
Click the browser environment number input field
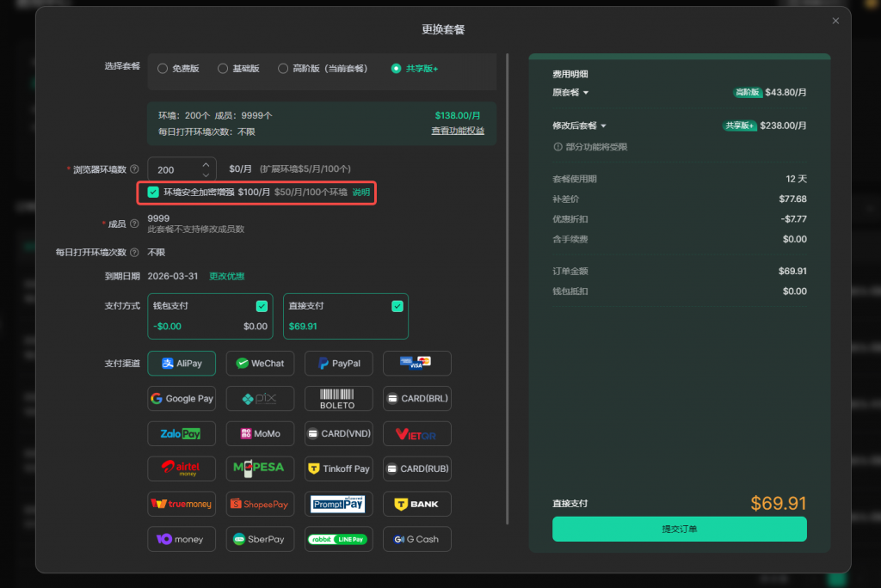pos(173,170)
